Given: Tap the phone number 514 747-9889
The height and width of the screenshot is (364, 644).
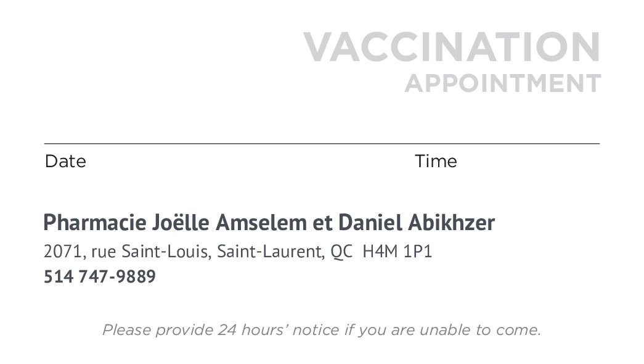Looking at the screenshot, I should tap(100, 277).
